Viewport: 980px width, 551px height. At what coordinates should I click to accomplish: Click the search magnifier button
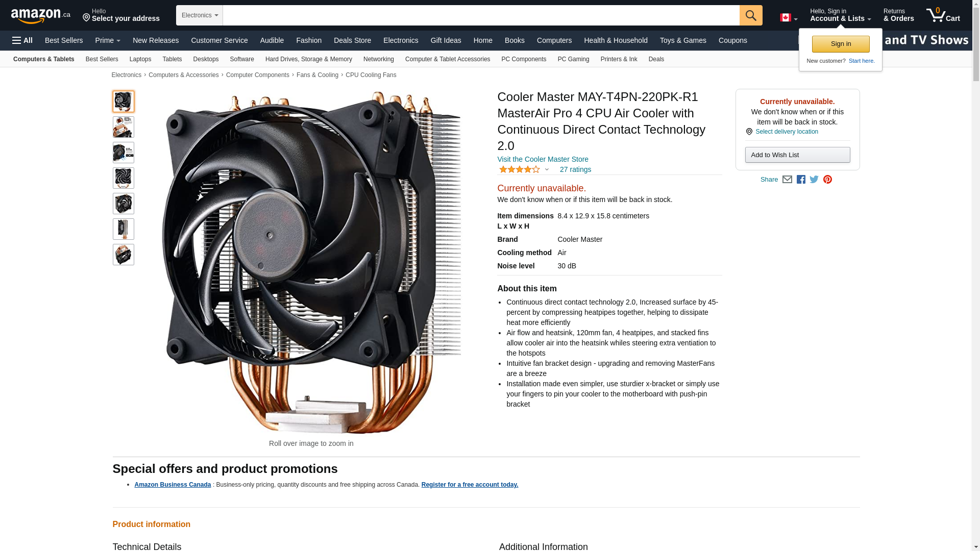tap(751, 15)
